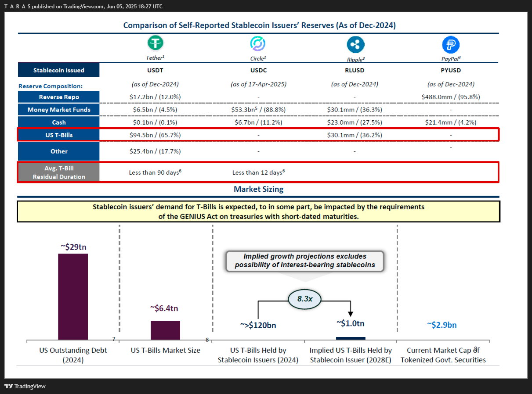Select the 'Money Market Funds' row label
The image size is (532, 394).
[59, 110]
